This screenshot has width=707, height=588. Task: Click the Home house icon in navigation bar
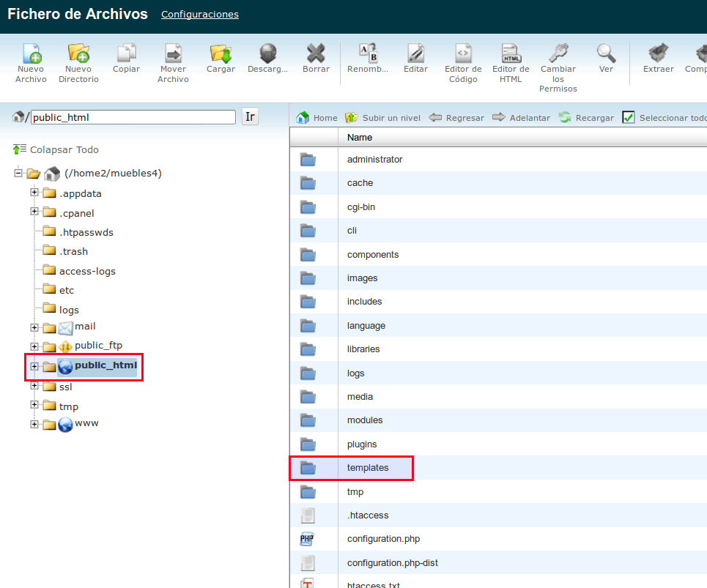coord(303,118)
